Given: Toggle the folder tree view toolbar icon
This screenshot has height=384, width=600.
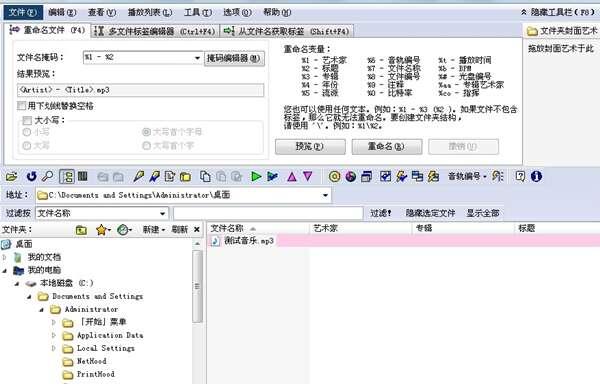Looking at the screenshot, I should click(67, 176).
